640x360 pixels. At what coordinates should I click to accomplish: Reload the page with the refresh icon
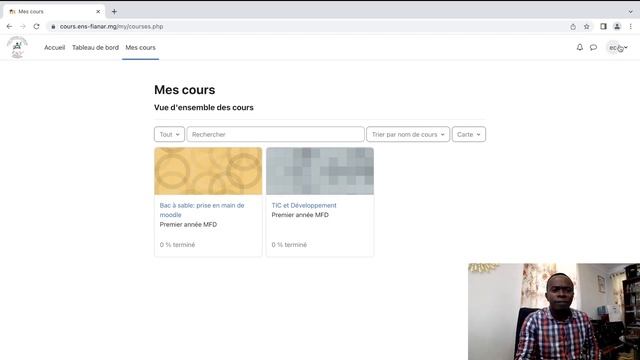(36, 26)
